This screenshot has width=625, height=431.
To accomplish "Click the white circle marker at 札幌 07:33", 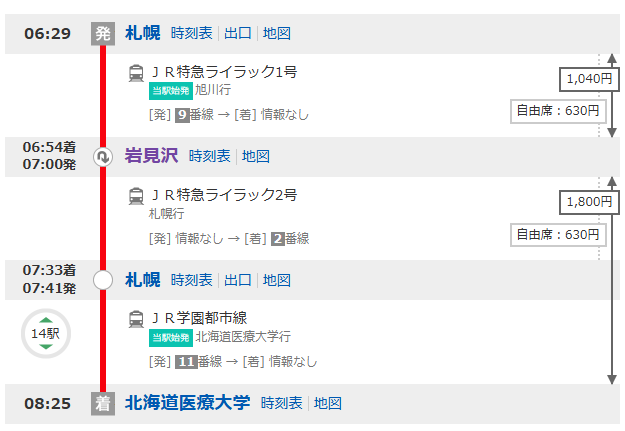I will (103, 280).
